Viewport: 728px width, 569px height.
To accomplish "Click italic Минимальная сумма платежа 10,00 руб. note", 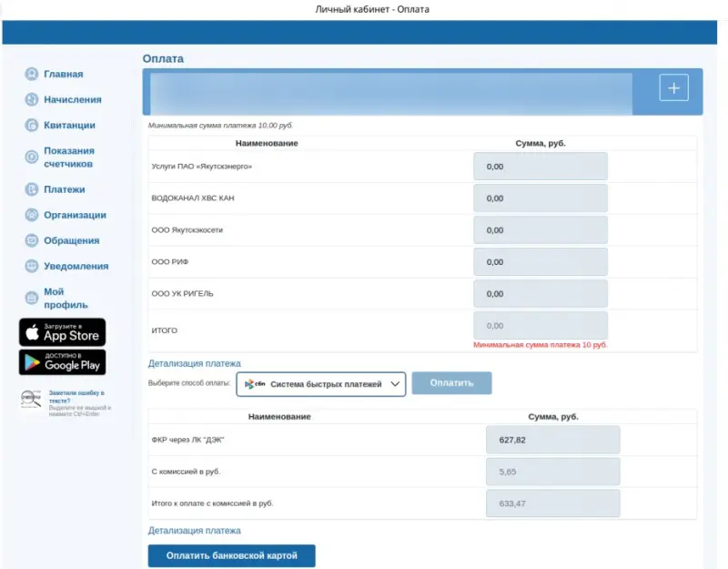I will (220, 126).
